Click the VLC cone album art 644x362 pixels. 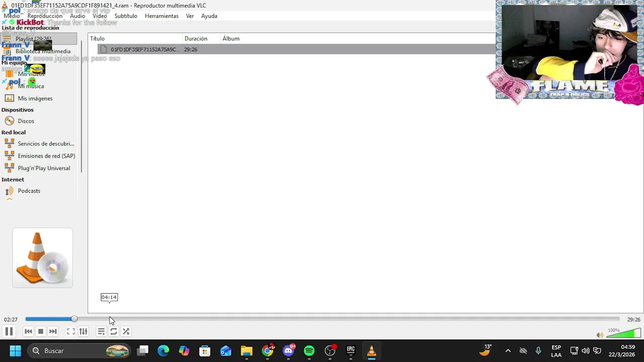point(43,258)
